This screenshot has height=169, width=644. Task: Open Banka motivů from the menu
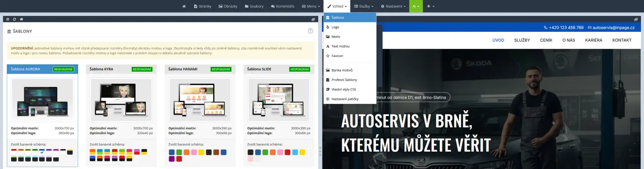[349, 70]
